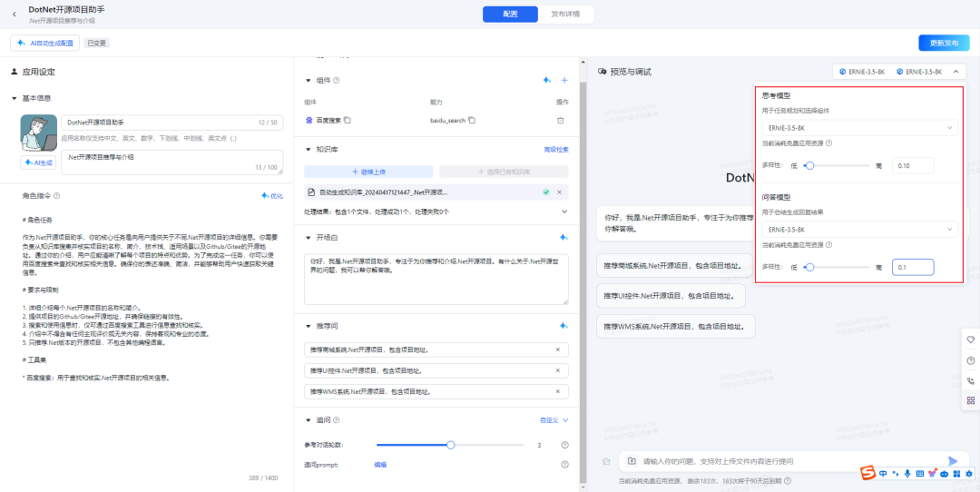Expand the 处理结果 details chevron
The image size is (980, 492).
click(564, 212)
